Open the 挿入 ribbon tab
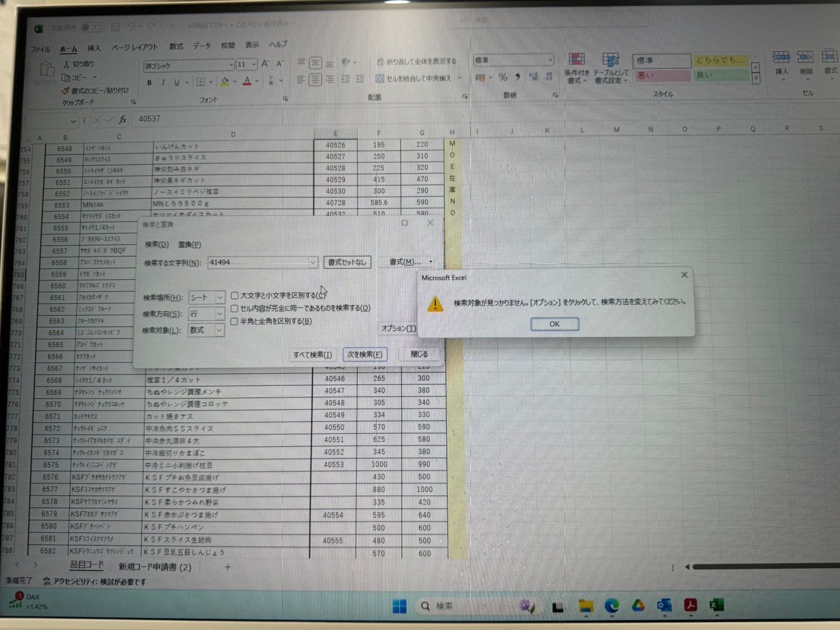 tap(94, 48)
